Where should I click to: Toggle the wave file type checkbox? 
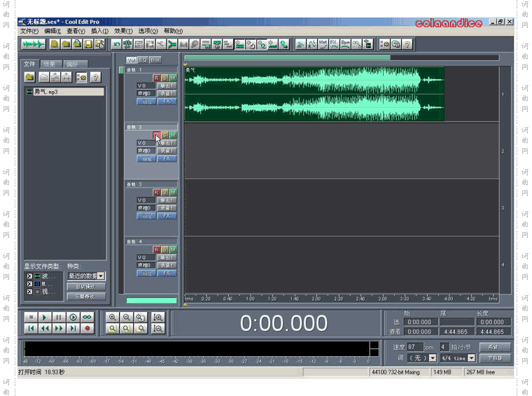(29, 276)
